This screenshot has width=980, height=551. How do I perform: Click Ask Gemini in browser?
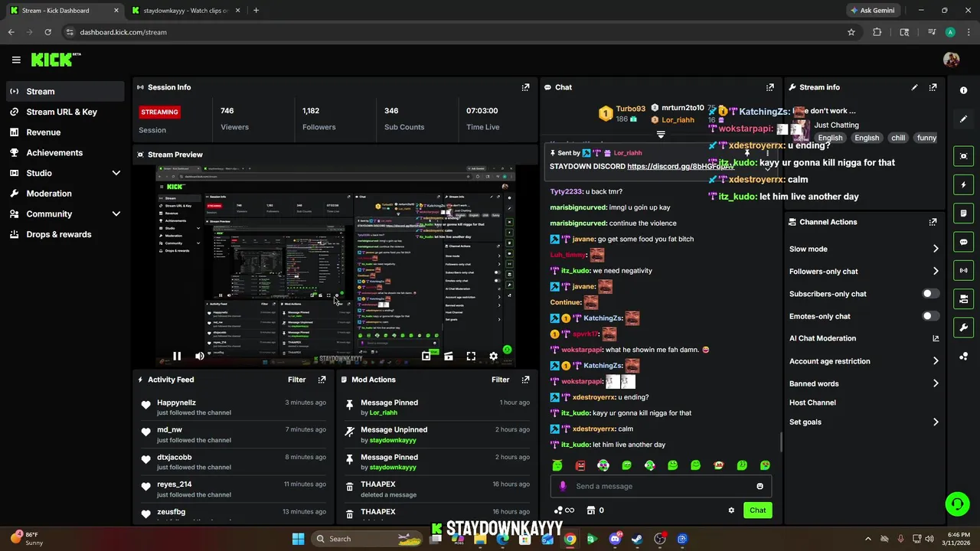tap(871, 11)
